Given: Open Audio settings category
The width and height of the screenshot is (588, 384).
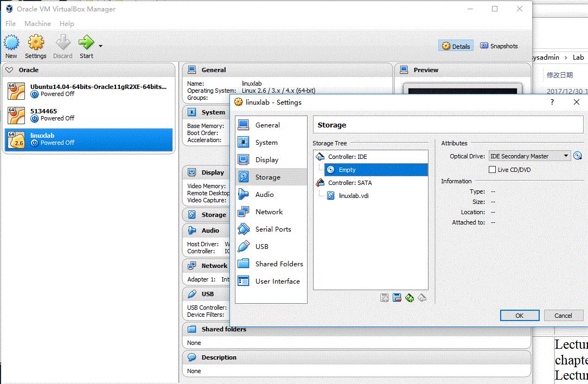Looking at the screenshot, I should coord(271,194).
